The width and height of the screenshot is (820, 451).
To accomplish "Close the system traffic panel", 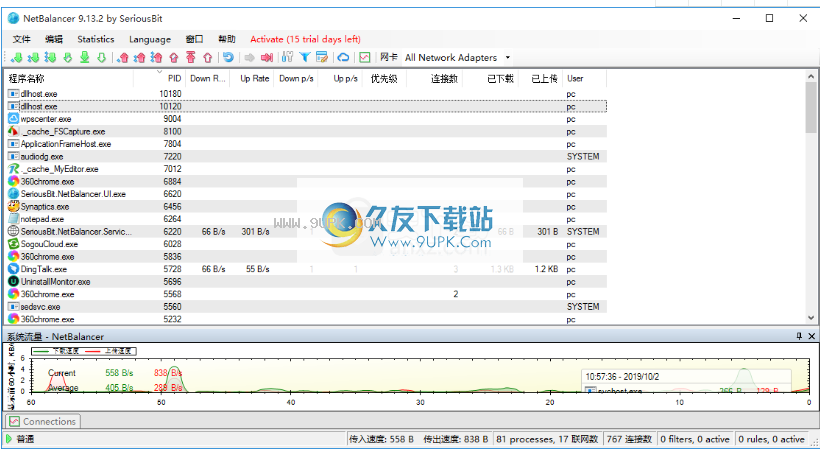I will [x=812, y=336].
